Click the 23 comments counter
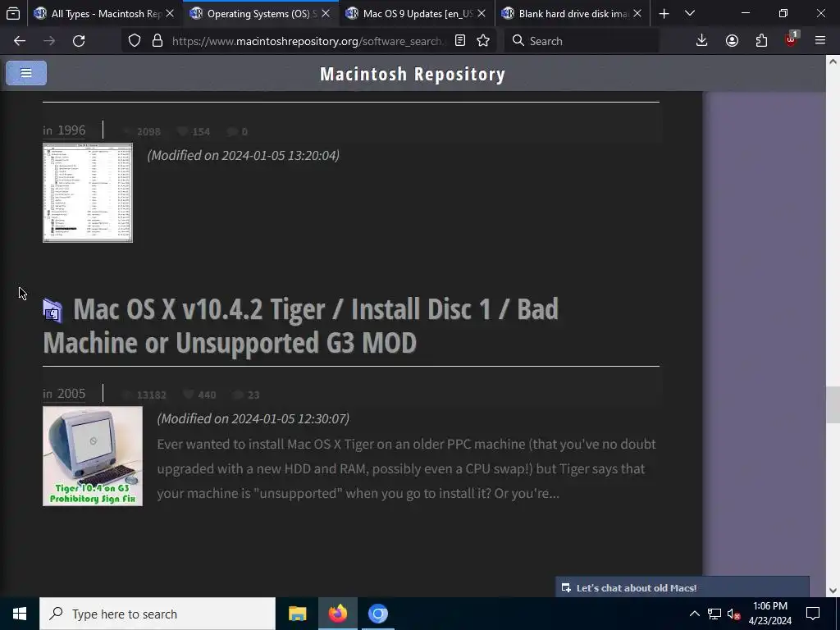The width and height of the screenshot is (840, 630). pos(246,395)
